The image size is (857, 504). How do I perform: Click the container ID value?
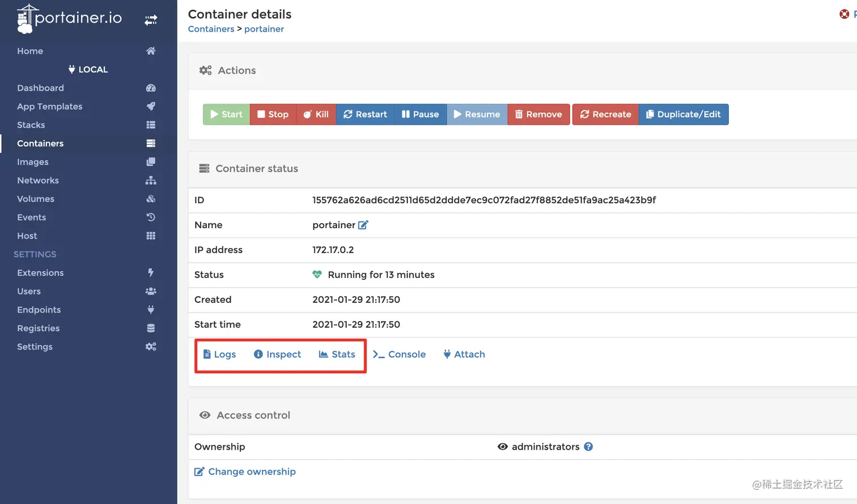[x=484, y=200]
